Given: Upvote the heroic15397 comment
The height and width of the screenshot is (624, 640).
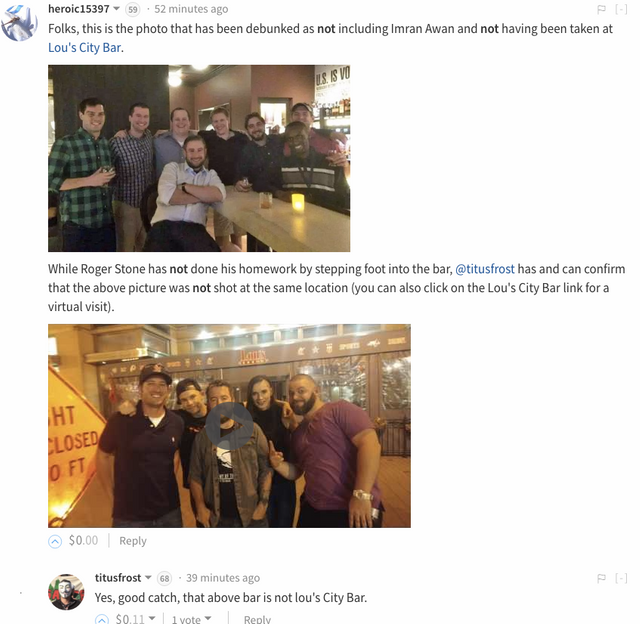Looking at the screenshot, I should click(x=55, y=541).
